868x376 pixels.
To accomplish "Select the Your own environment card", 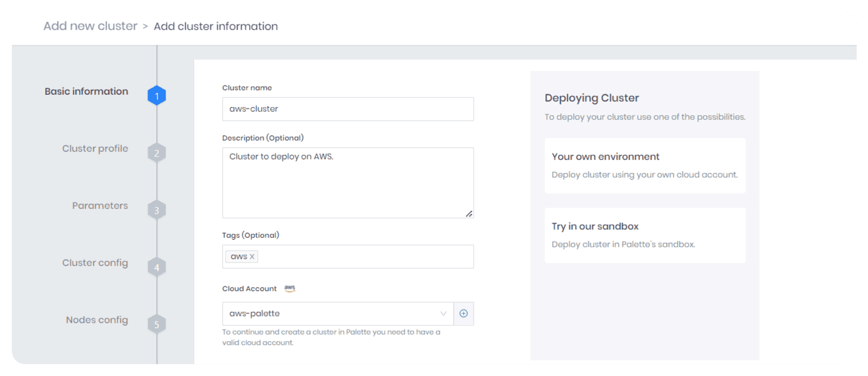I will [x=645, y=166].
